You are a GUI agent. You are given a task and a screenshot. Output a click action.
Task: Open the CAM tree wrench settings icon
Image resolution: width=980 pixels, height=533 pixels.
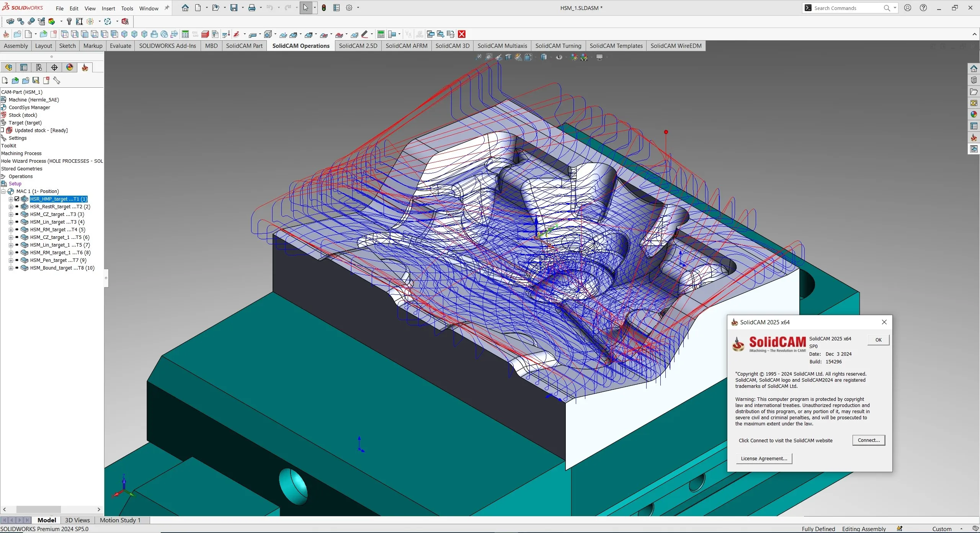(x=57, y=80)
